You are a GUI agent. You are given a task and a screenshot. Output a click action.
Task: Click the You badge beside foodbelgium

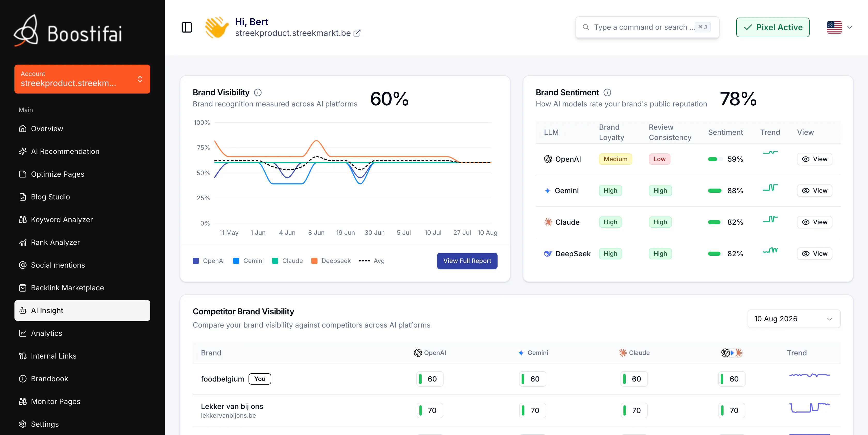pos(260,379)
